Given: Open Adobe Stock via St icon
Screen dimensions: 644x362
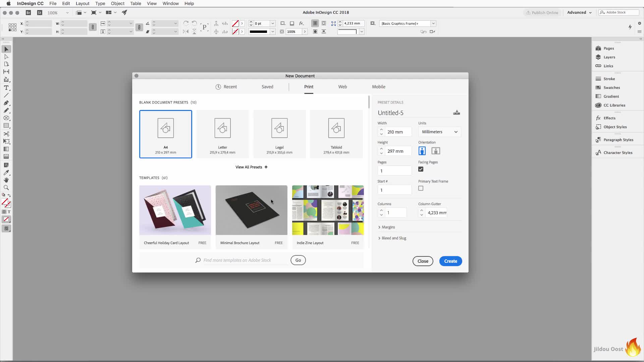Looking at the screenshot, I should 40,12.
